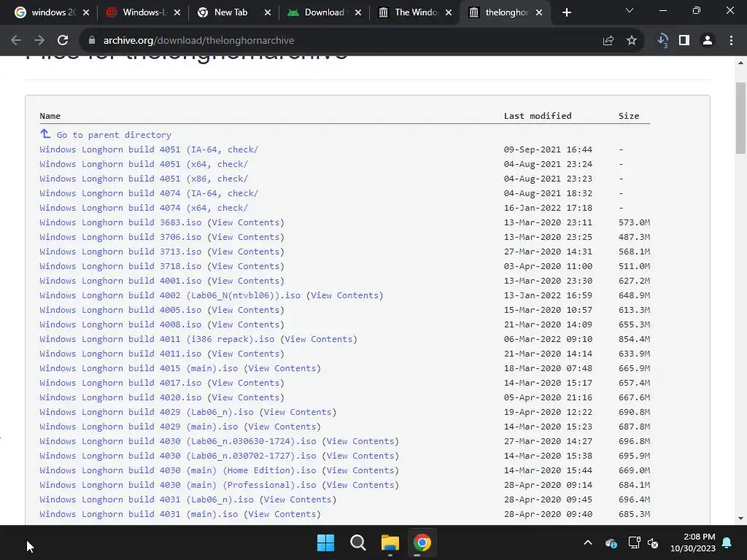Download Longhorn build 3706.iso
Viewport: 747px width, 560px height.
[x=120, y=237]
